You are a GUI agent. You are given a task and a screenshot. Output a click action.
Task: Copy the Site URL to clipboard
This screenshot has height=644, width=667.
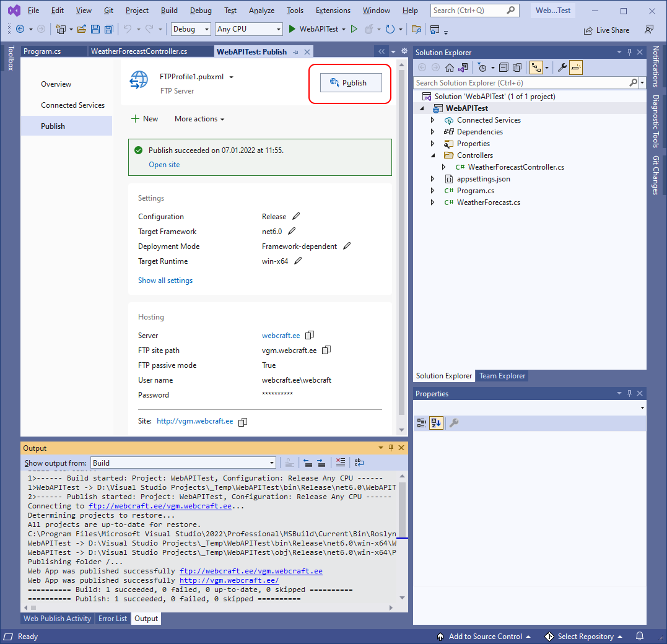pyautogui.click(x=243, y=422)
